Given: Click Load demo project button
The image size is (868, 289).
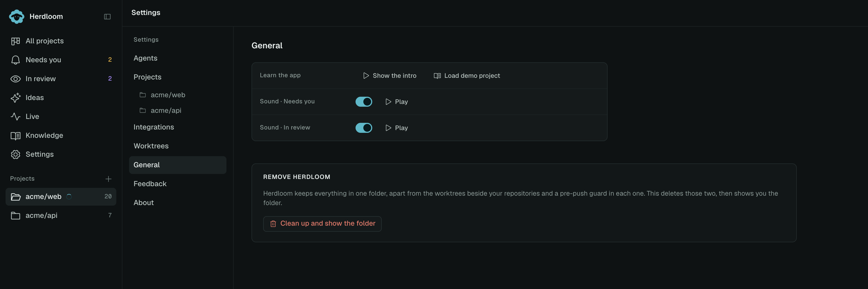Looking at the screenshot, I should [467, 76].
